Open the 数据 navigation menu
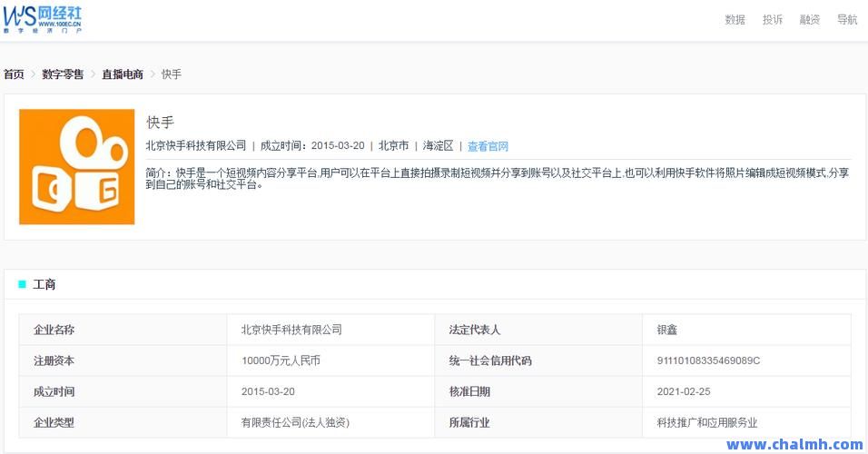This screenshot has height=454, width=868. [735, 20]
